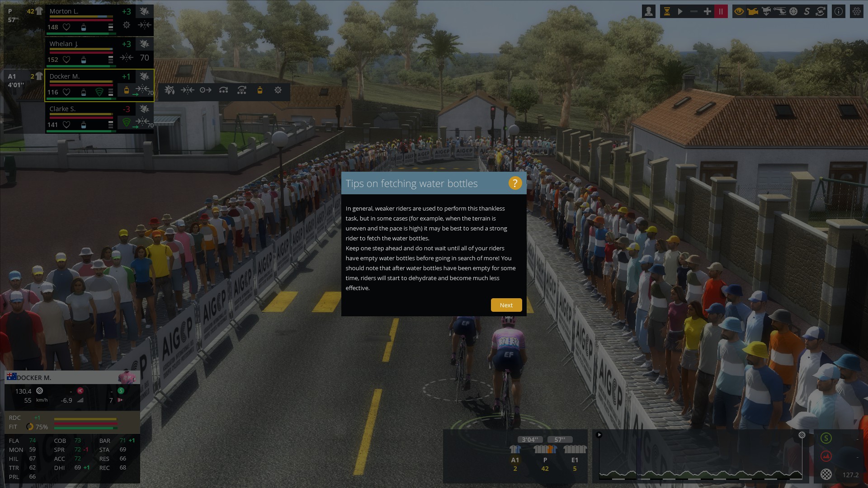Click the Australian flag icon for Docker M.
Image resolution: width=868 pixels, height=488 pixels.
point(11,376)
